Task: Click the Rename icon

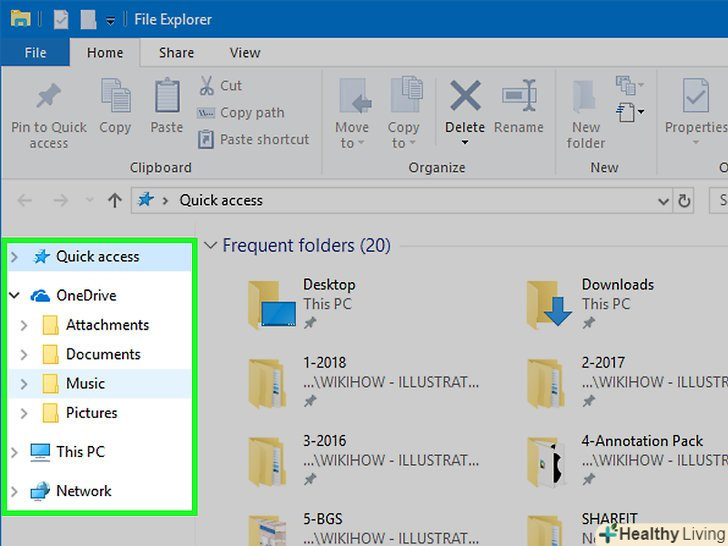Action: [x=519, y=96]
